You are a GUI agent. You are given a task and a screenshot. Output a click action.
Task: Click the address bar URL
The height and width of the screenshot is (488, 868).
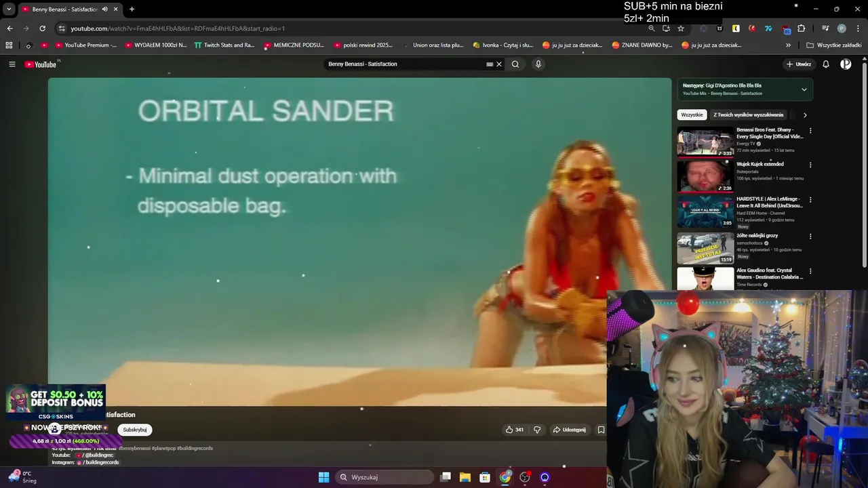(178, 28)
